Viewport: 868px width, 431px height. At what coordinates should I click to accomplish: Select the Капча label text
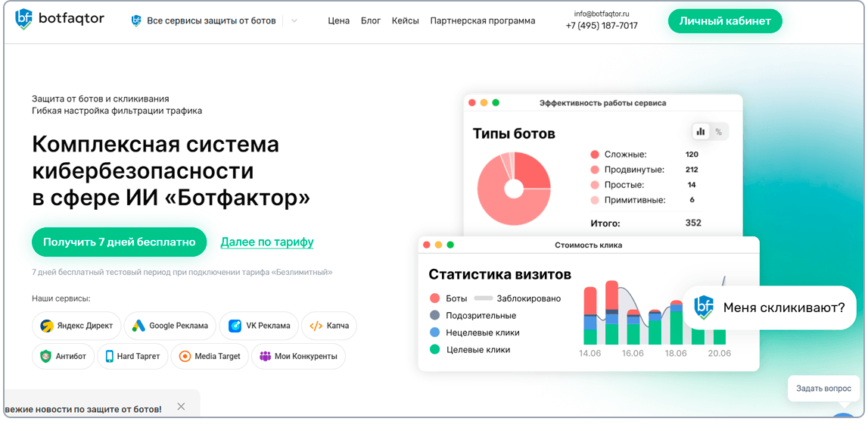(x=338, y=326)
